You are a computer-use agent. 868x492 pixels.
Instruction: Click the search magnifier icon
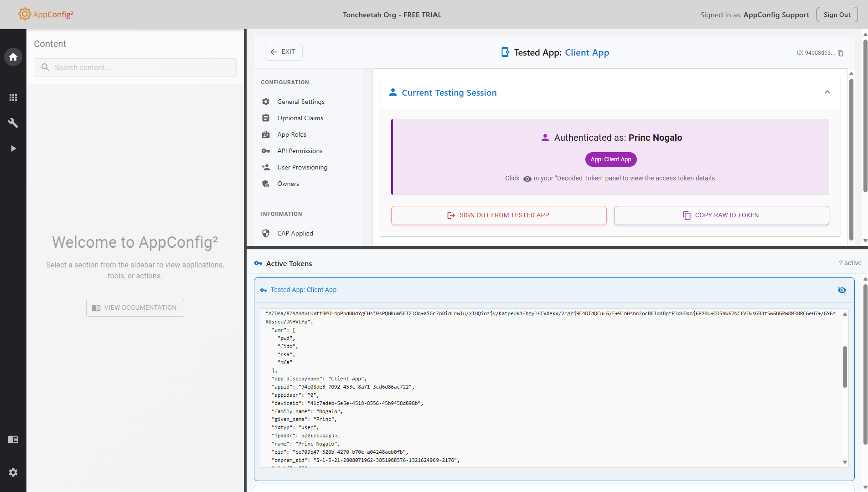[x=45, y=67]
